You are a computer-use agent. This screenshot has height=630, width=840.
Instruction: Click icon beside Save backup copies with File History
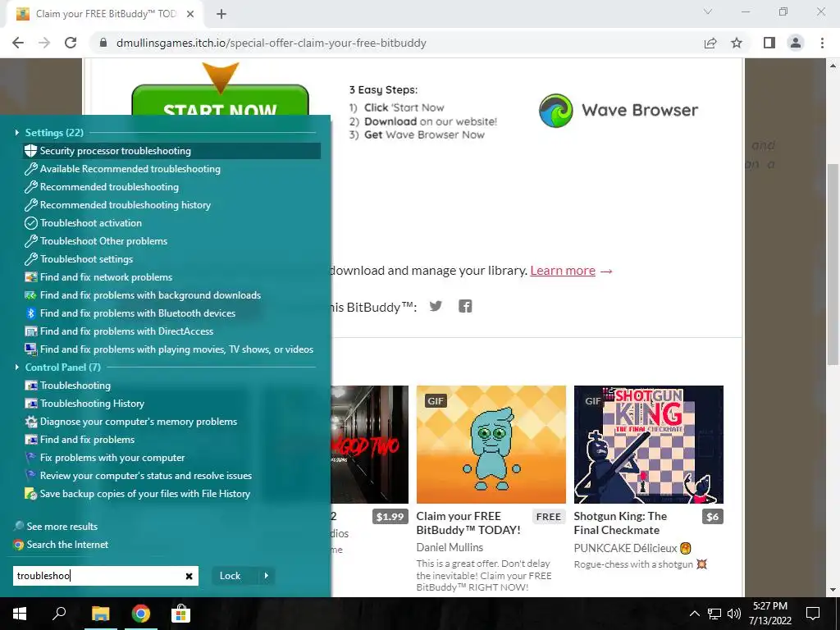click(x=30, y=494)
